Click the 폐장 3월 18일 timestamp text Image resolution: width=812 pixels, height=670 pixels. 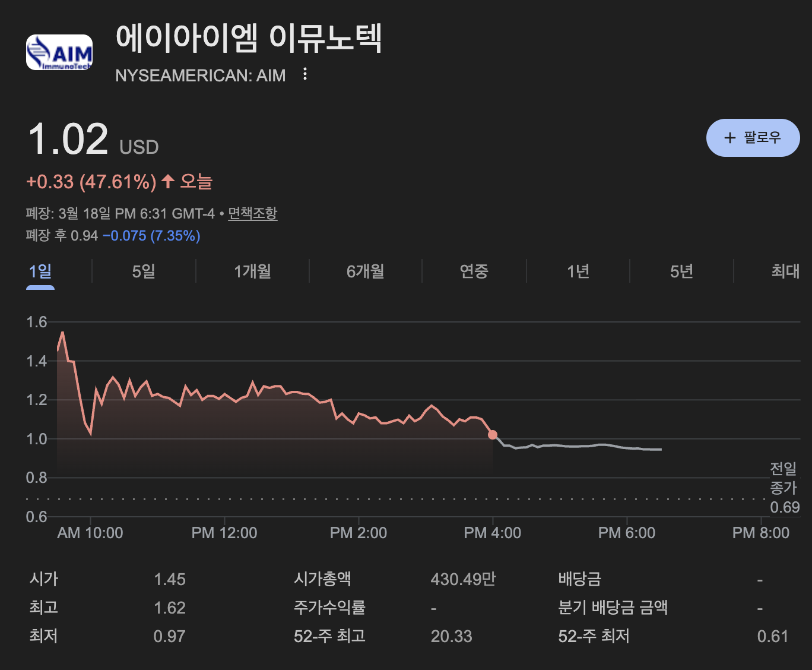tap(120, 213)
